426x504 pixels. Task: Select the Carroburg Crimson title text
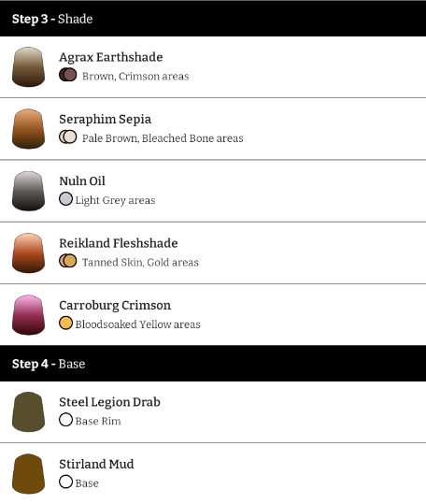[x=115, y=306]
